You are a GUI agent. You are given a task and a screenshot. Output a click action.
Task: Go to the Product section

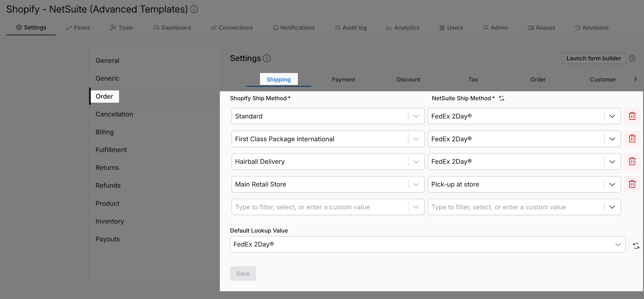[107, 203]
